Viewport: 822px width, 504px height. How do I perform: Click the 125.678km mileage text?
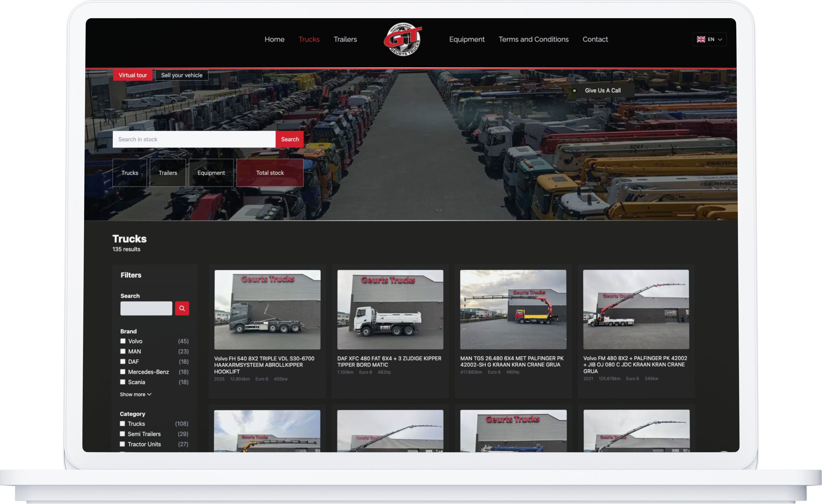click(x=610, y=379)
